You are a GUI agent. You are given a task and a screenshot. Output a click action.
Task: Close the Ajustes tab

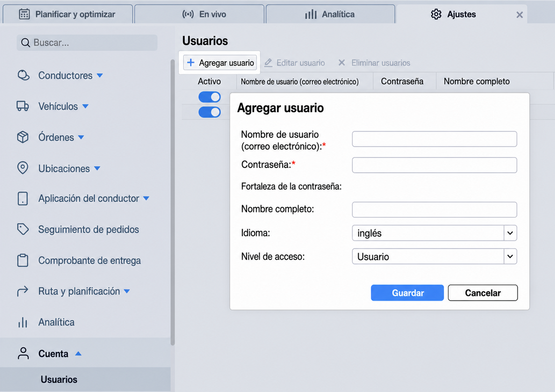[x=520, y=15]
